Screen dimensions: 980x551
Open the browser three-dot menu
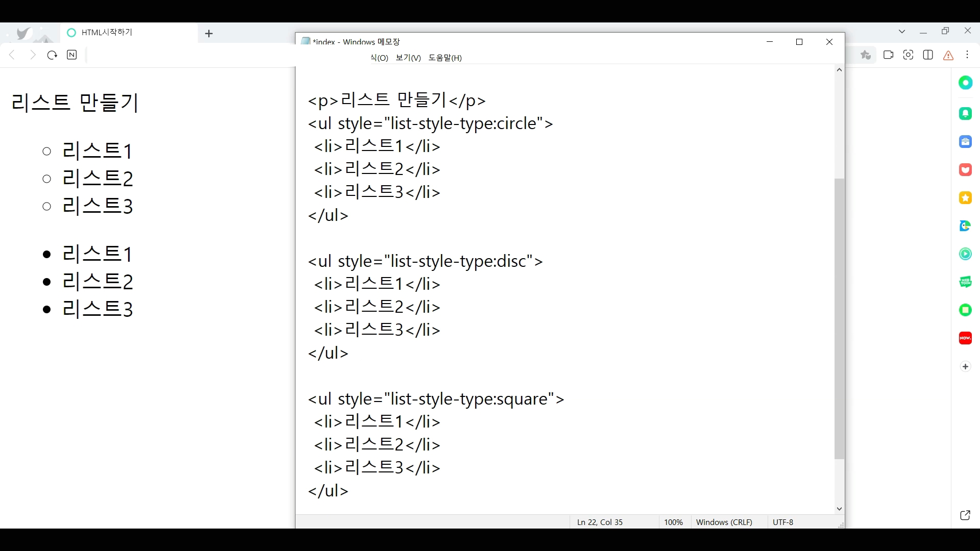(968, 55)
